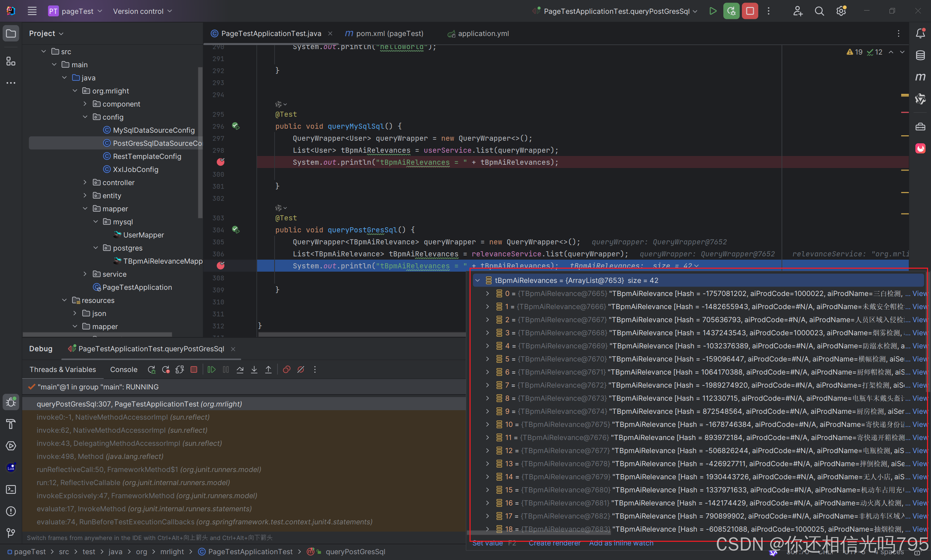Screen dimensions: 931x560
Task: Expand element 0 of tBpmAiRelevances list
Action: [x=487, y=293]
